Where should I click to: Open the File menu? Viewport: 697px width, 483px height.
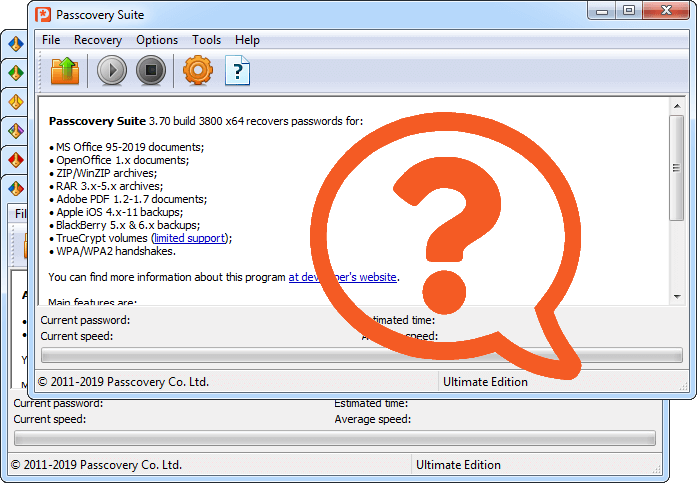pyautogui.click(x=51, y=40)
